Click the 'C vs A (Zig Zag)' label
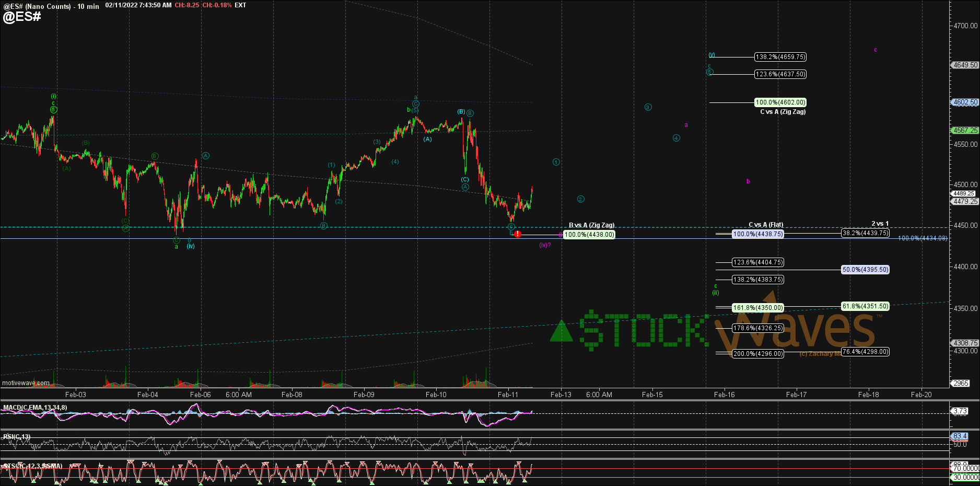The image size is (980, 486). (783, 112)
